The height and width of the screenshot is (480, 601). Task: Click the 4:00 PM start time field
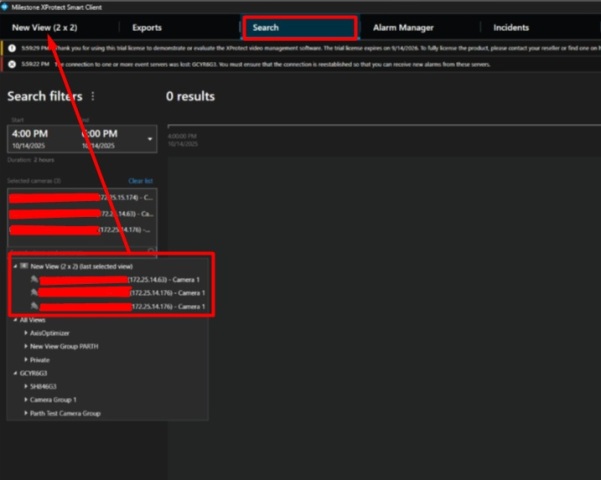[30, 133]
